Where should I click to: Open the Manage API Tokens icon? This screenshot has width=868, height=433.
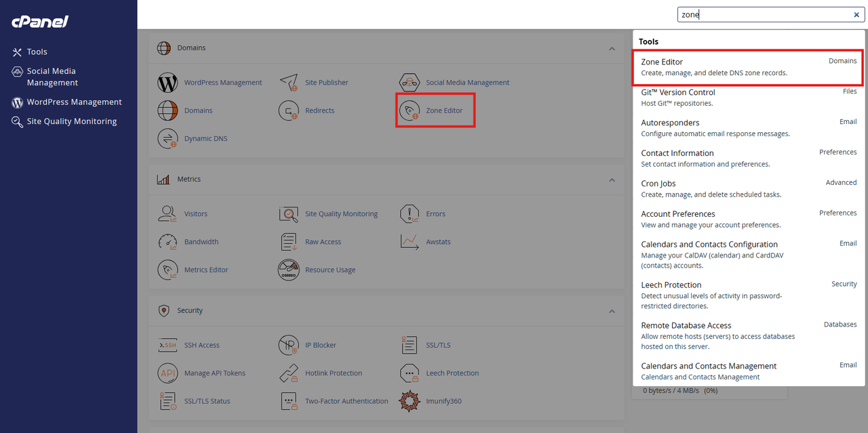[167, 373]
